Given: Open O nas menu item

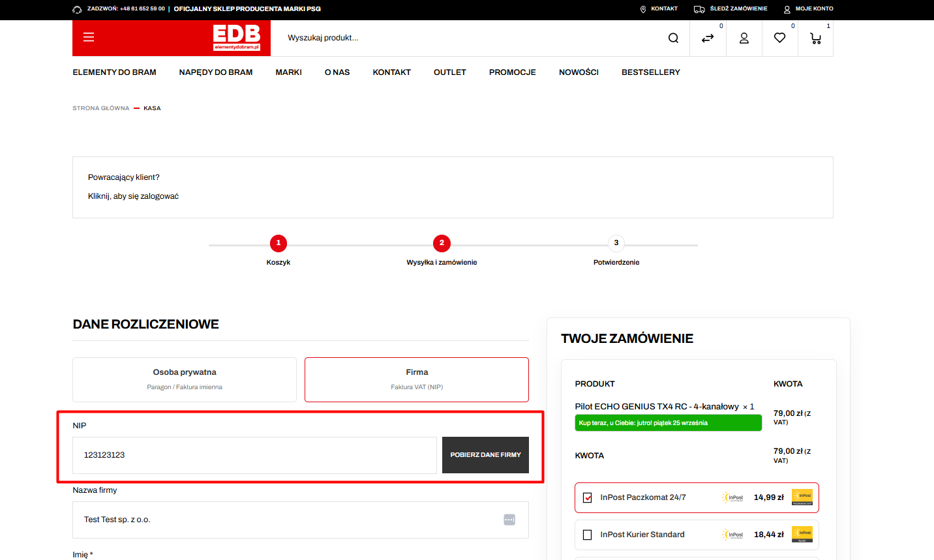Looking at the screenshot, I should (x=337, y=72).
